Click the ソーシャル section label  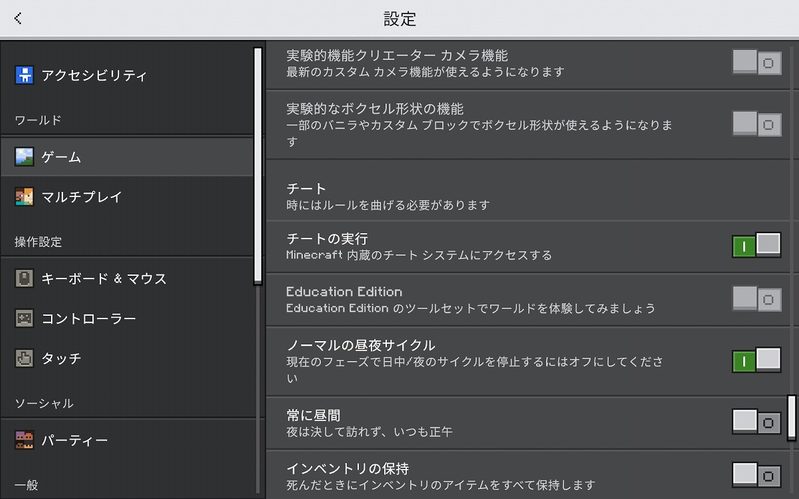tap(44, 403)
